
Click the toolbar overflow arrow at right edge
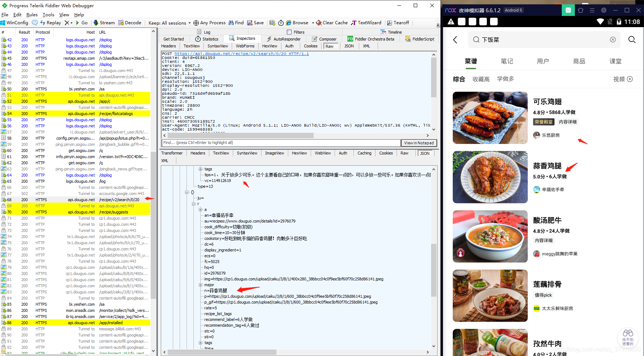pos(438,25)
